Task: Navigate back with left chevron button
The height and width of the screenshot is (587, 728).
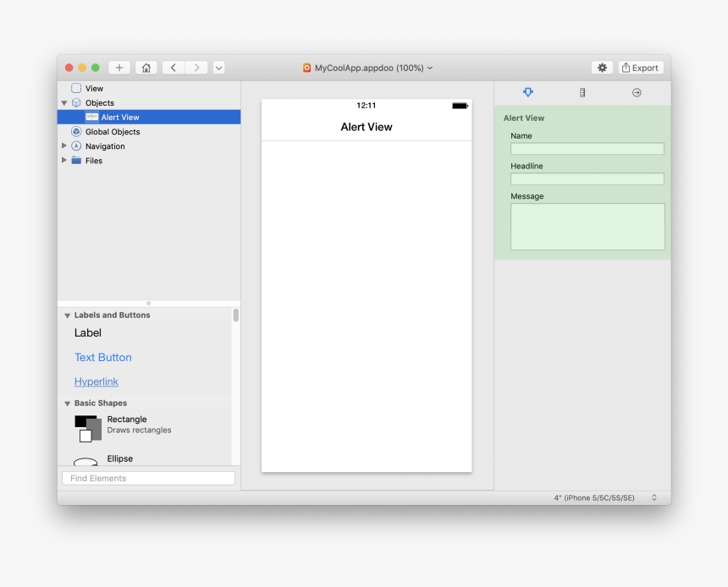Action: point(174,68)
